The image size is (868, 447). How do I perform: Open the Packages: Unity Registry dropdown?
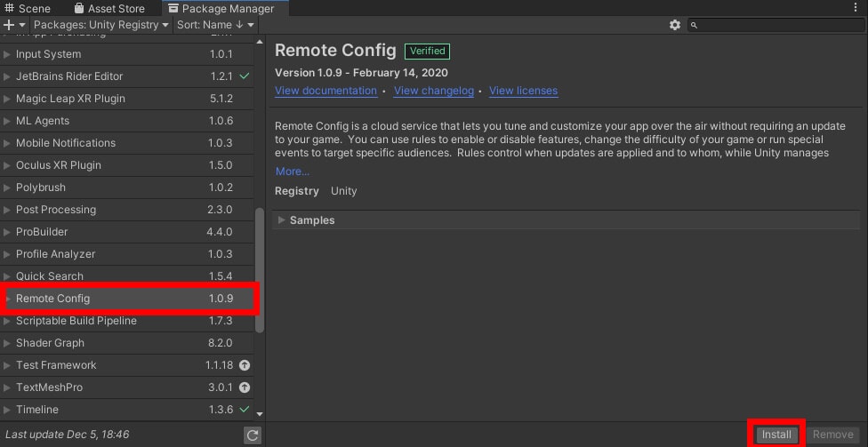tap(101, 25)
